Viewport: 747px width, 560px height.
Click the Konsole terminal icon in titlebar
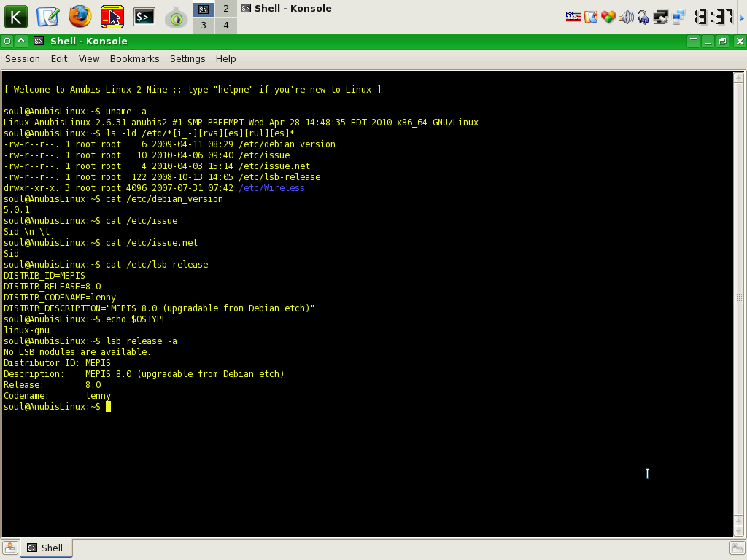(x=39, y=42)
